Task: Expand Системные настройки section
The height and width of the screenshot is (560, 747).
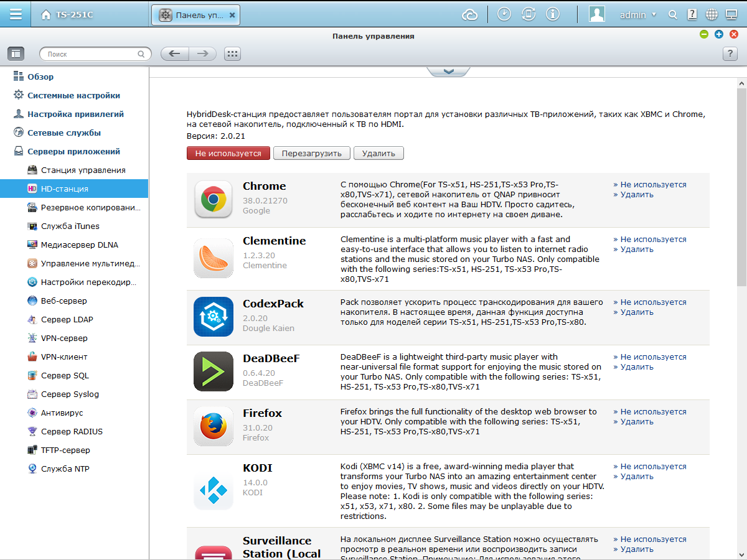Action: 74,95
